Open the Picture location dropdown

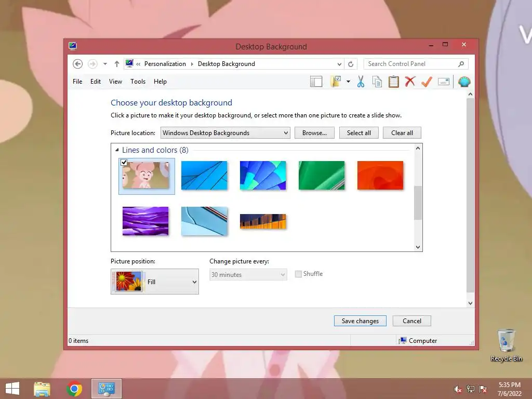coord(225,133)
